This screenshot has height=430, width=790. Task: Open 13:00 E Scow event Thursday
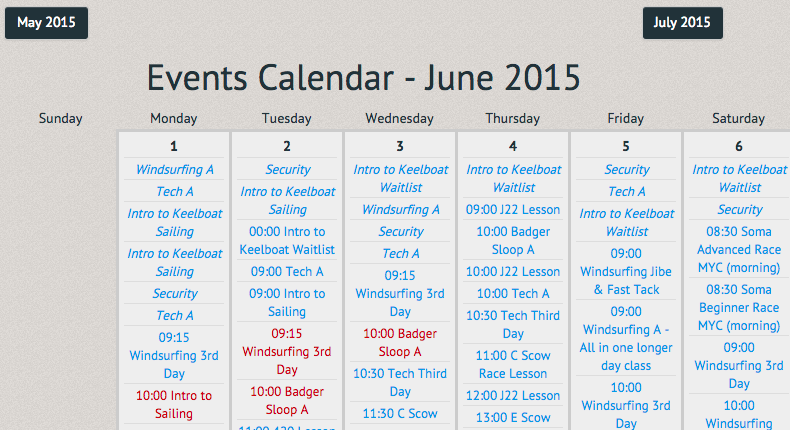click(513, 418)
